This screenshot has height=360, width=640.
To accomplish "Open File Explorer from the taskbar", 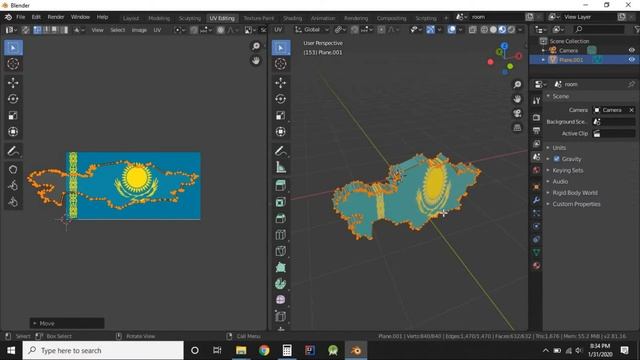I will [x=241, y=350].
